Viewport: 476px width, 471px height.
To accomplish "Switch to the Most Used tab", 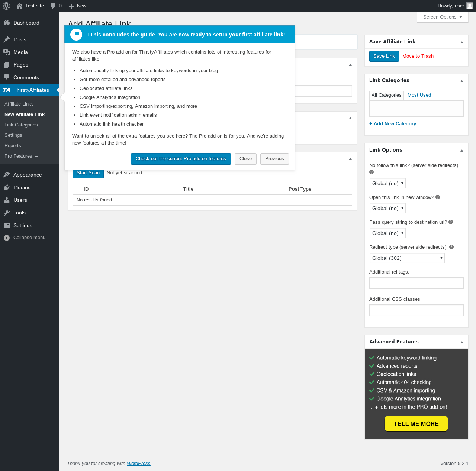I will 419,95.
